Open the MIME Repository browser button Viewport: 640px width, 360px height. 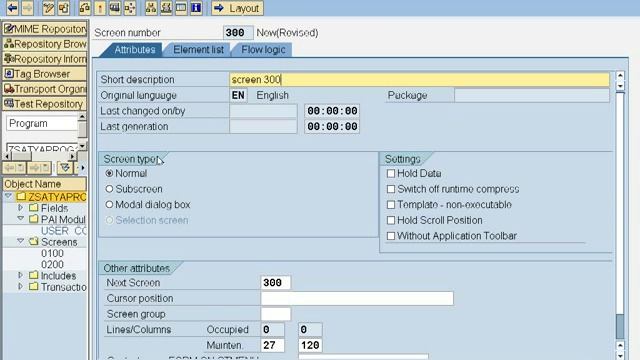tap(45, 29)
